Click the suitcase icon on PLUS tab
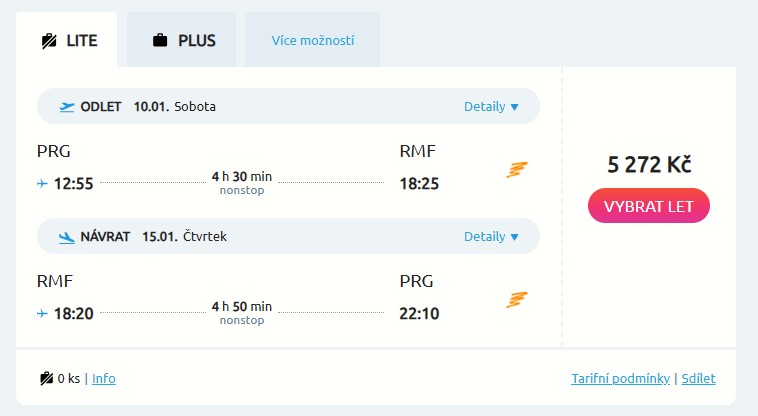 (160, 41)
